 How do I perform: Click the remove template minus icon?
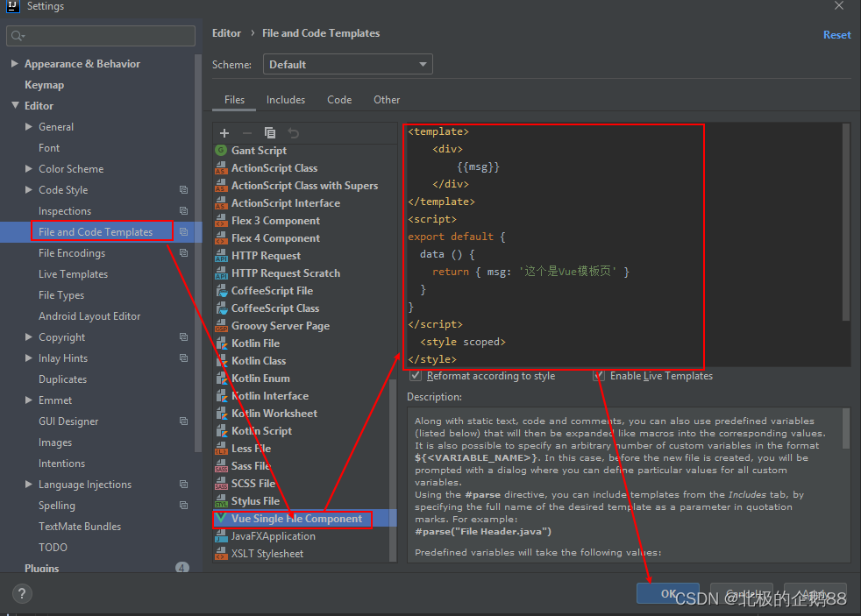tap(247, 132)
